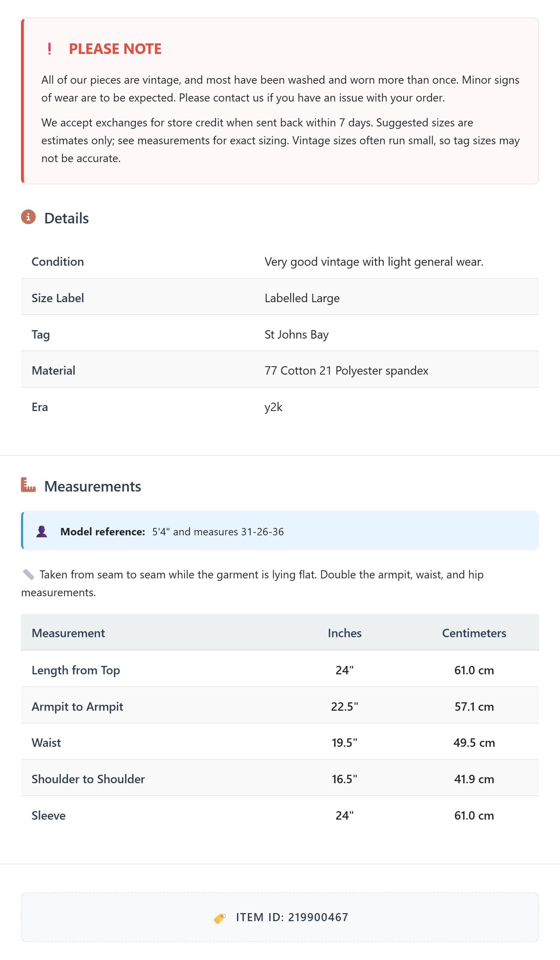Click the red exclamation mark icon
Viewport: 560px width, 960px height.
point(49,49)
